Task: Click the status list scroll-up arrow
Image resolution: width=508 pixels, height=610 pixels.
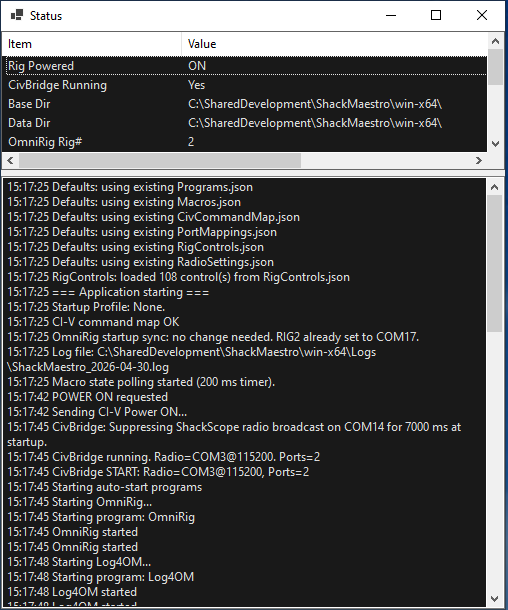Action: [495, 41]
